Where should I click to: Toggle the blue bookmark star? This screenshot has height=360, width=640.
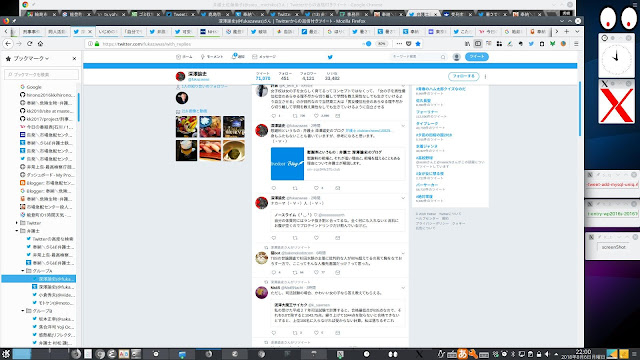pos(418,44)
